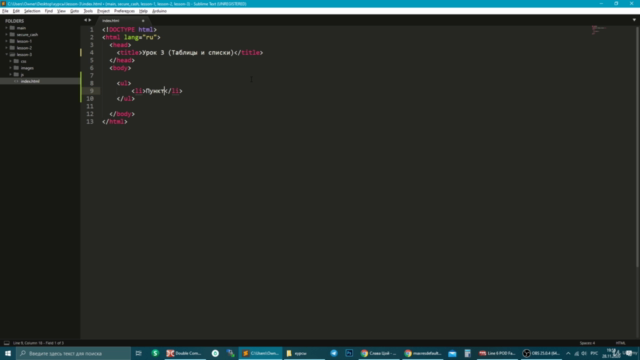Switch to Double Commander taskbar window
This screenshot has height=360, width=640.
[184, 353]
